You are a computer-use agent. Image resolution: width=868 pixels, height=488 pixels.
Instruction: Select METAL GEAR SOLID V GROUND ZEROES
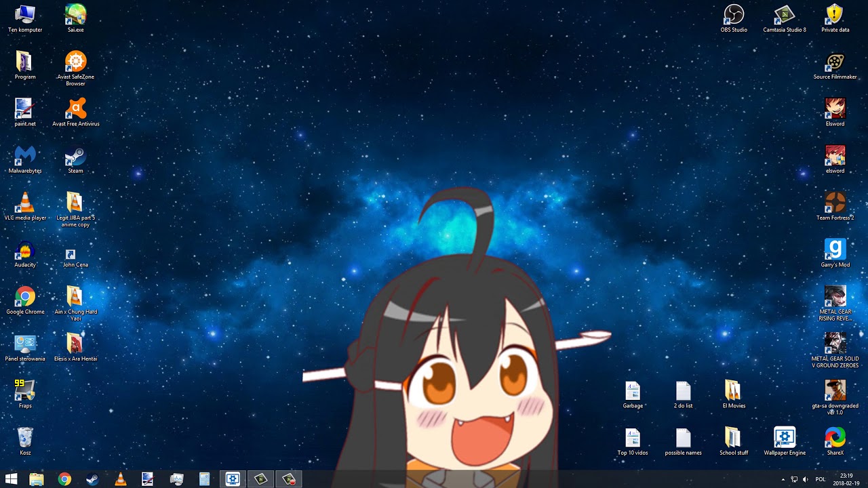[835, 350]
